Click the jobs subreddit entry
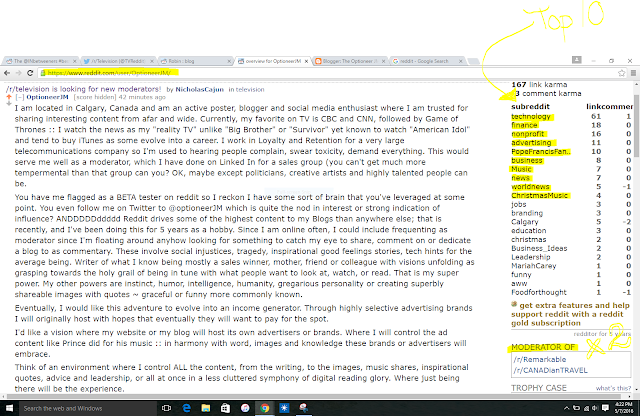 pos(518,205)
